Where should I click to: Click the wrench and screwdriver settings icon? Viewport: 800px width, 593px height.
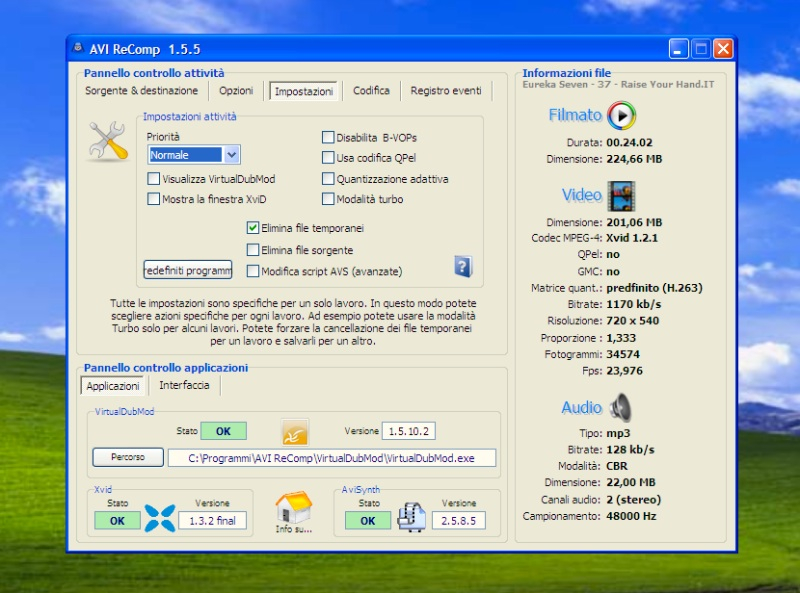(108, 141)
